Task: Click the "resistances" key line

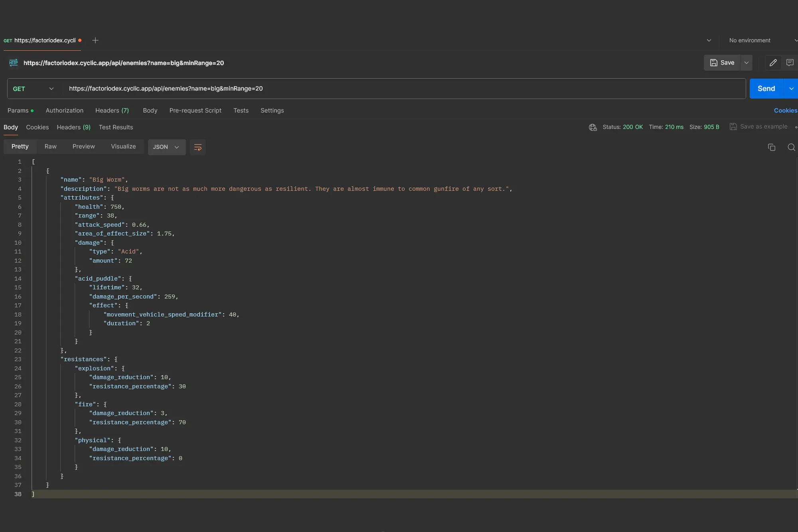Action: point(89,359)
